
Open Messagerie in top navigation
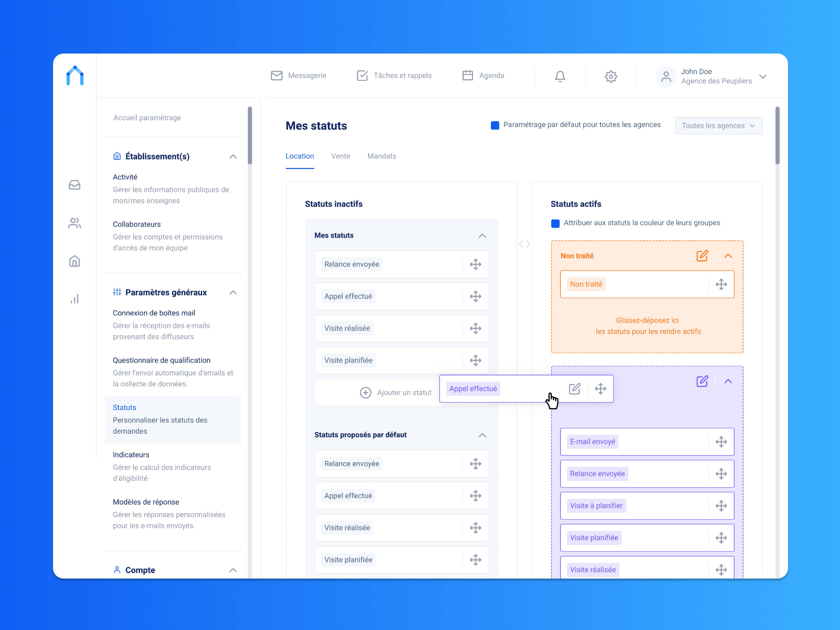pyautogui.click(x=298, y=76)
